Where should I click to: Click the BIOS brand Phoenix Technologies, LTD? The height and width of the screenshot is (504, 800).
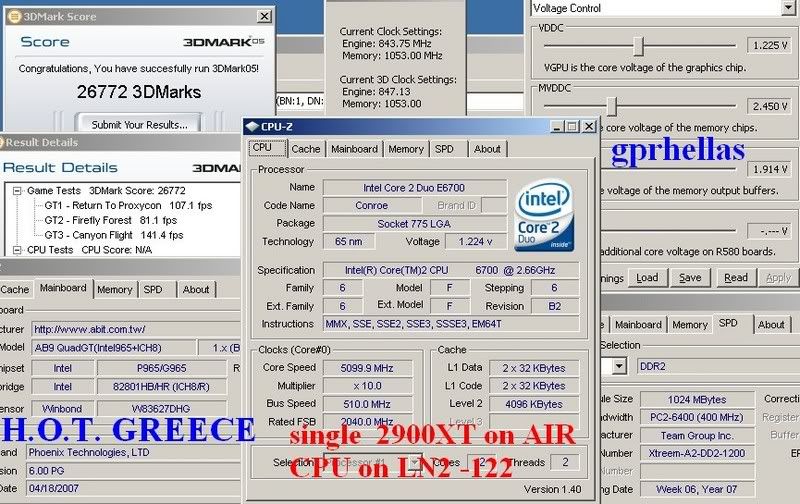click(x=133, y=452)
